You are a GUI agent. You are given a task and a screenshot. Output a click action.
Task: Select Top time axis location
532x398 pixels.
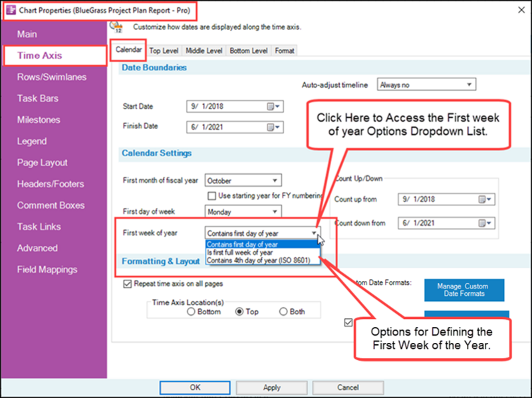(239, 312)
